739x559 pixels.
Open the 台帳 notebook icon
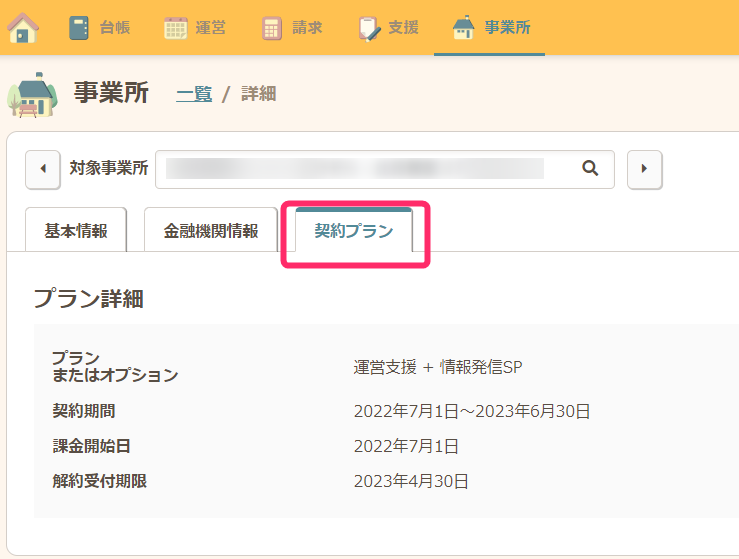80,28
